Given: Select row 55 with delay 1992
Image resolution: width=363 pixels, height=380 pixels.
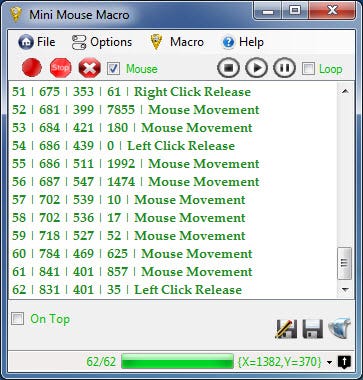Looking at the screenshot, I should coord(173,164).
